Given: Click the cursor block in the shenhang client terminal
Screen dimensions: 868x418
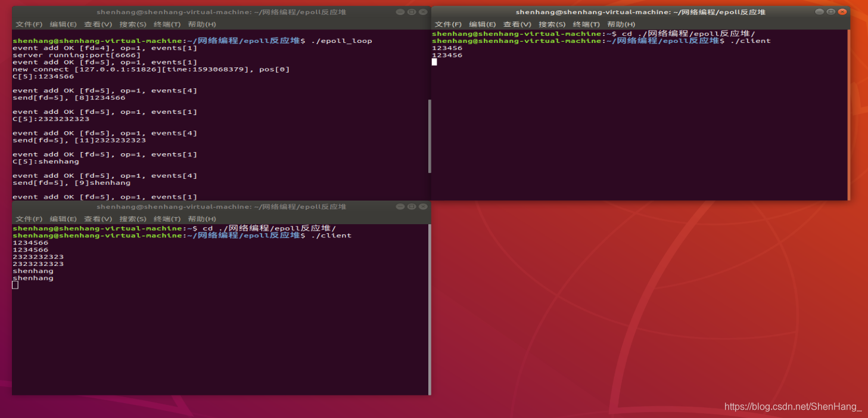Looking at the screenshot, I should click(x=15, y=285).
